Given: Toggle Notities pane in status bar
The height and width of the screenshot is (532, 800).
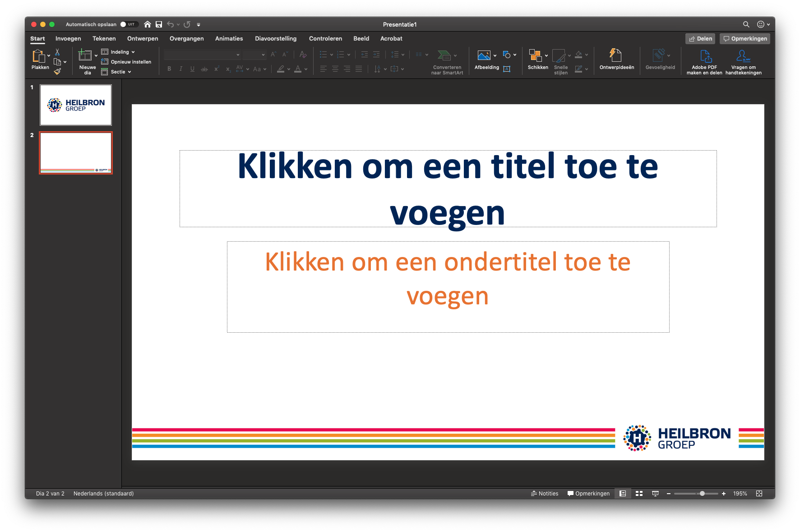Looking at the screenshot, I should pos(545,494).
